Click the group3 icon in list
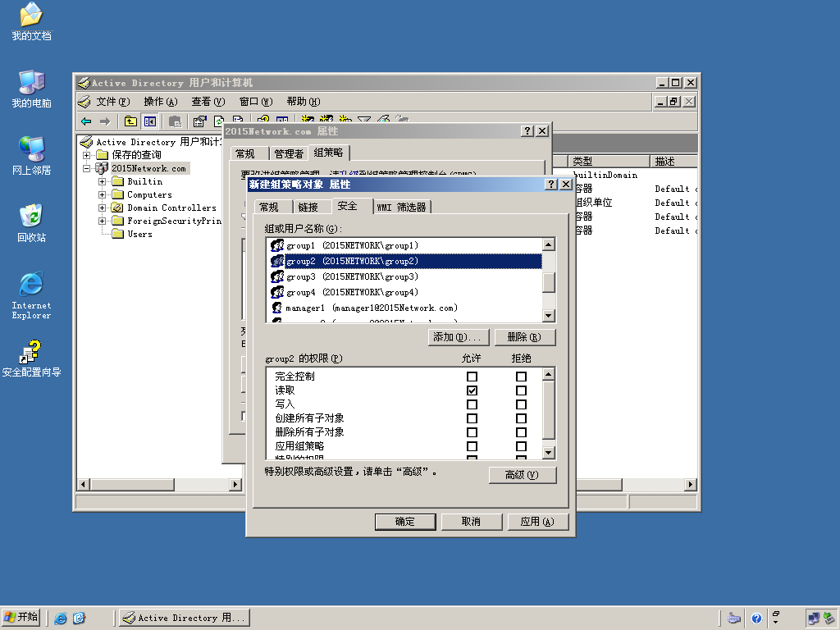This screenshot has height=630, width=840. pyautogui.click(x=277, y=276)
